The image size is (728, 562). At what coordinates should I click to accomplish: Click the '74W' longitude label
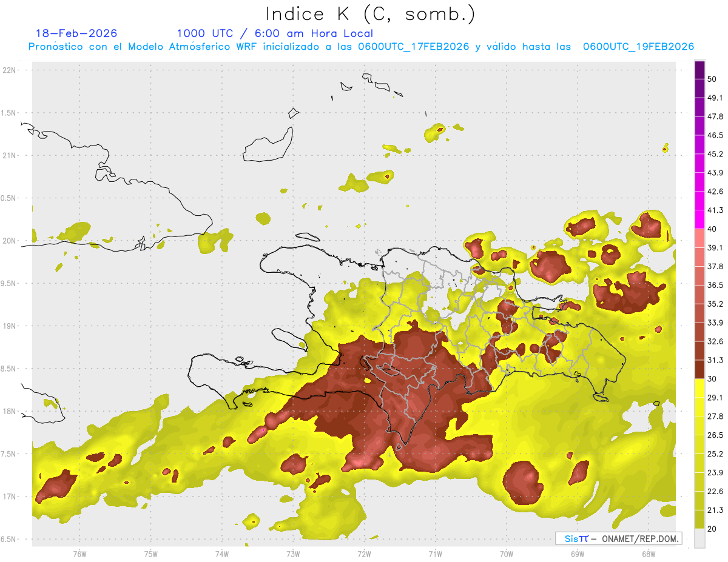tap(222, 554)
